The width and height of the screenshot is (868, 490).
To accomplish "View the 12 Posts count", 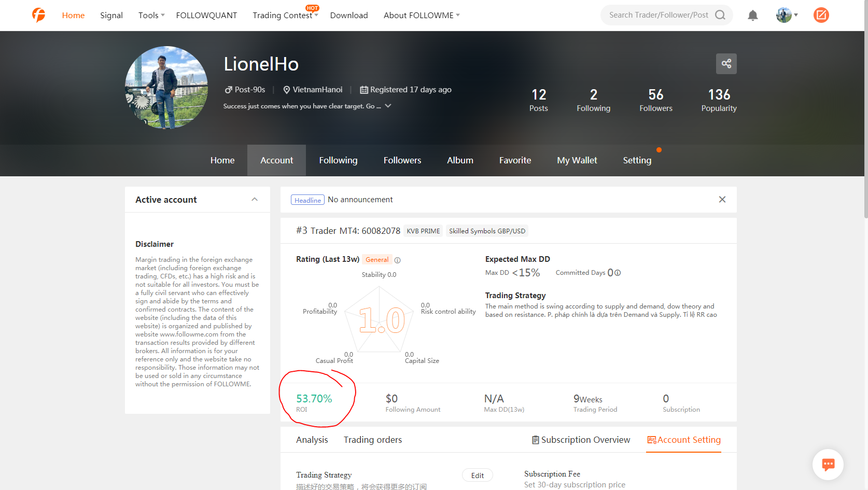I will (539, 100).
